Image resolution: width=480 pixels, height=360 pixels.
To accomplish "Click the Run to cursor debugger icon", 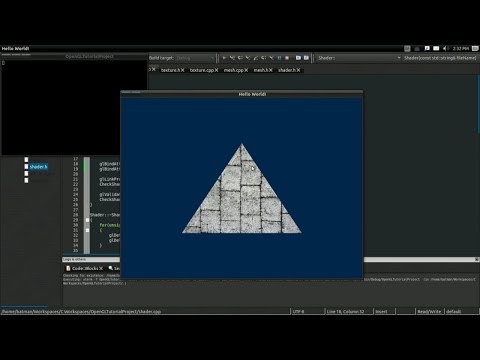I will 232,58.
